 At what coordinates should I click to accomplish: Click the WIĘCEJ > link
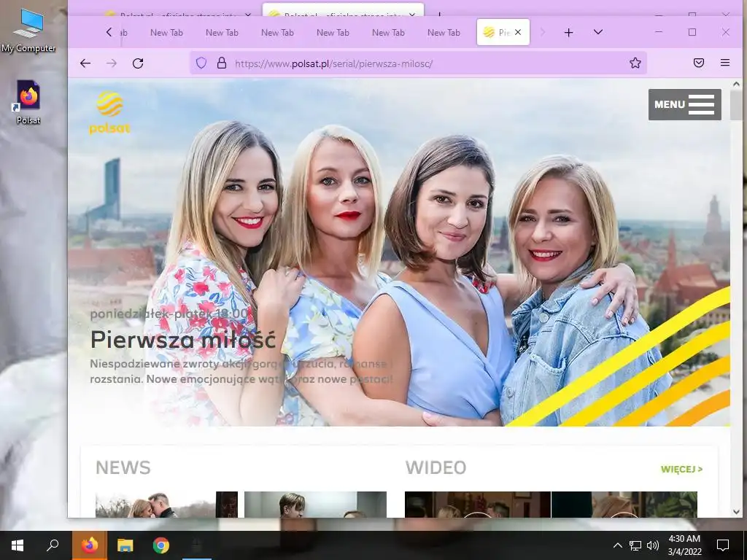(682, 470)
